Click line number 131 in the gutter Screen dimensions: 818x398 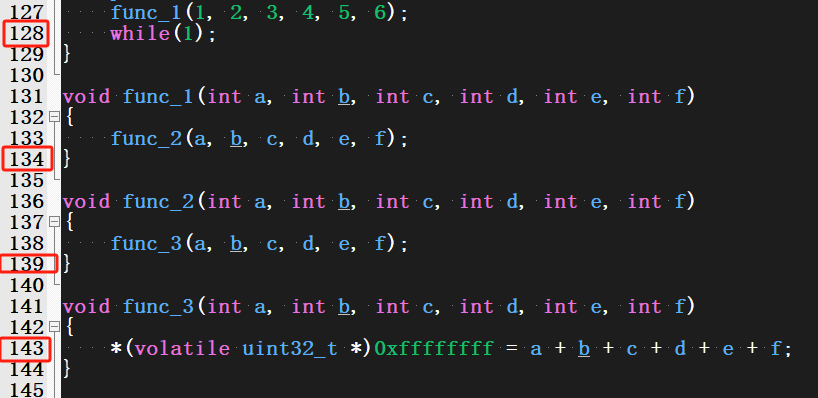26,97
